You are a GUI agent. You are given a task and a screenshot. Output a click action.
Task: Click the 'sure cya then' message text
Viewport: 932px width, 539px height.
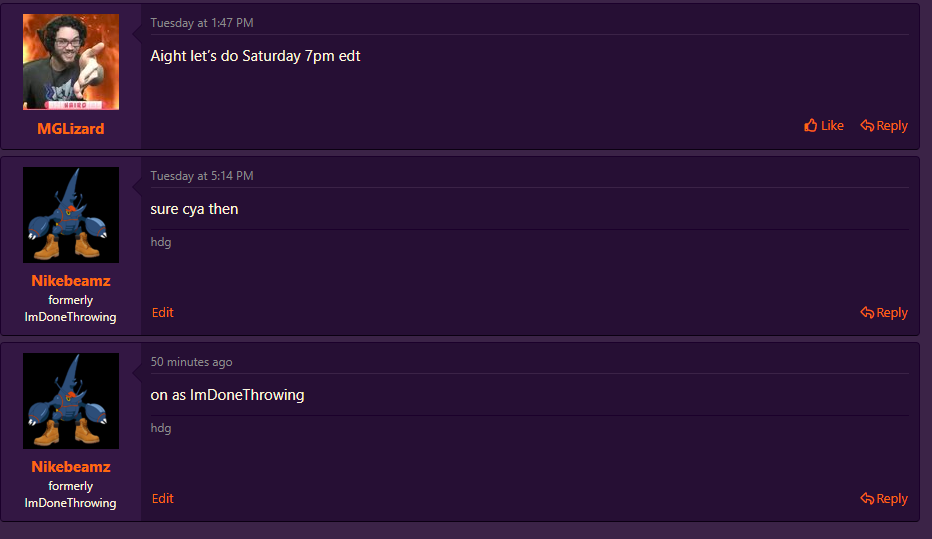pyautogui.click(x=194, y=209)
